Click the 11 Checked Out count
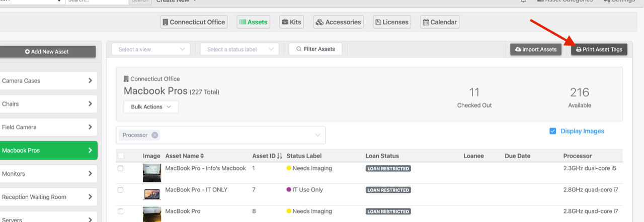Screen dimensions: 644x222 click(x=474, y=97)
